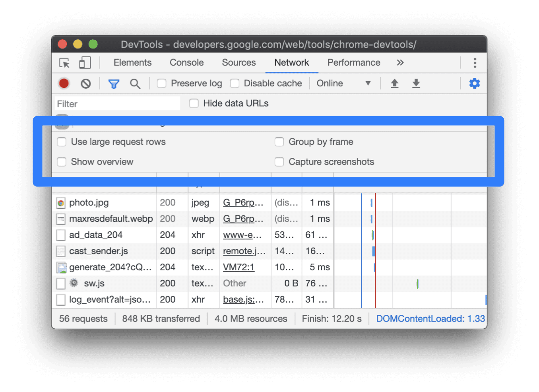Stop recording with the red record button
This screenshot has height=392, width=539.
click(64, 83)
